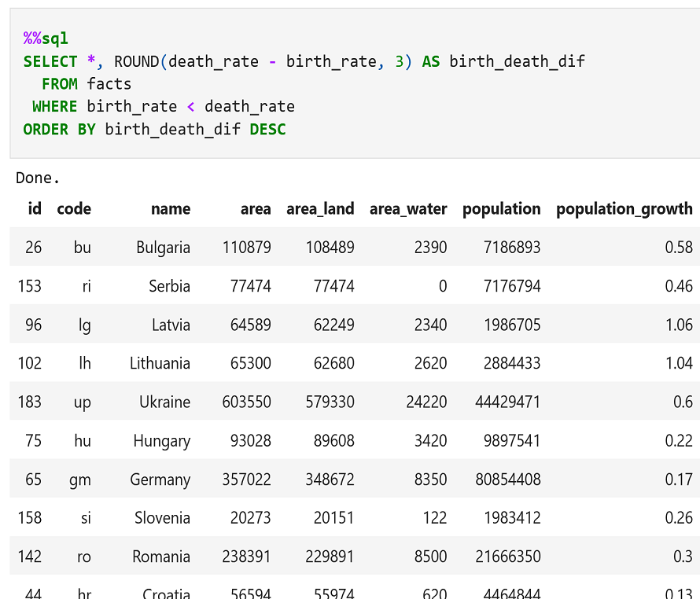Click the area column header
The width and height of the screenshot is (700, 599).
pos(256,208)
